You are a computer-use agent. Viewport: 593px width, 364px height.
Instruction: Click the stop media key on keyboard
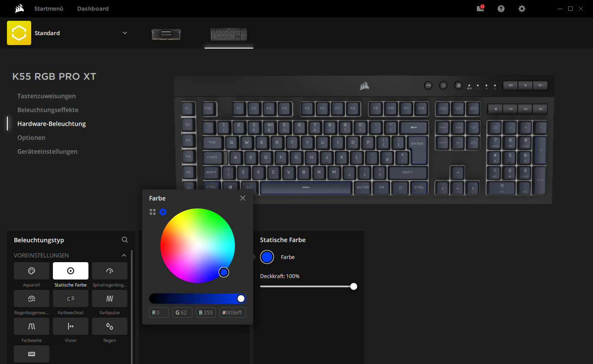point(495,109)
